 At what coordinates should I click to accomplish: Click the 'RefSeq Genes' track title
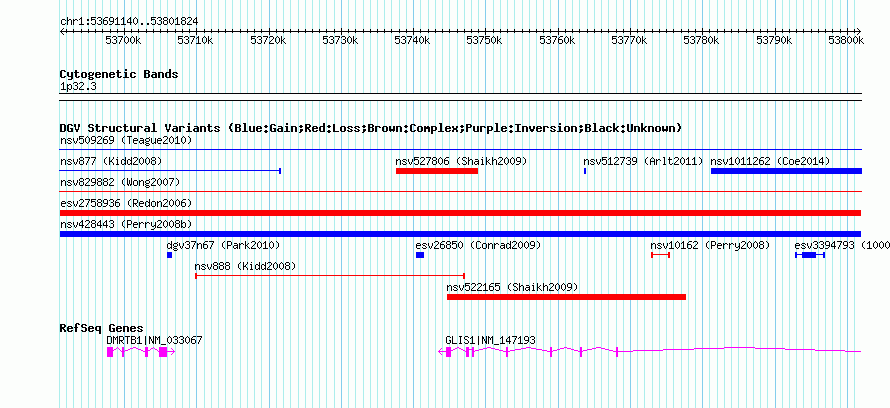click(x=101, y=328)
